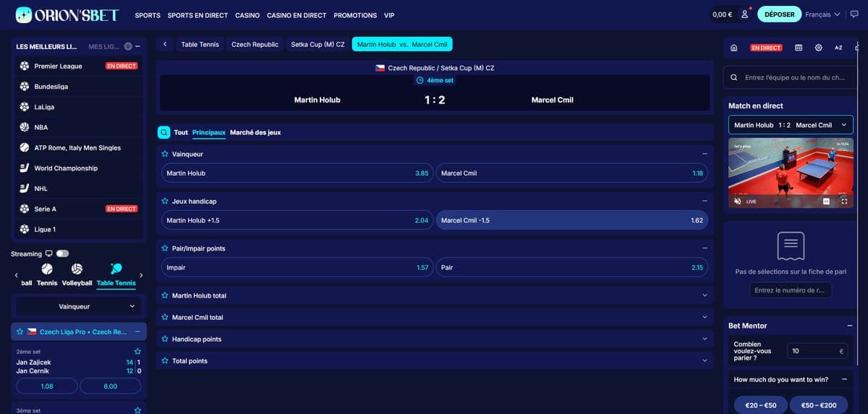Go back with the breadcrumb arrow
868x414 pixels.
pyautogui.click(x=165, y=44)
